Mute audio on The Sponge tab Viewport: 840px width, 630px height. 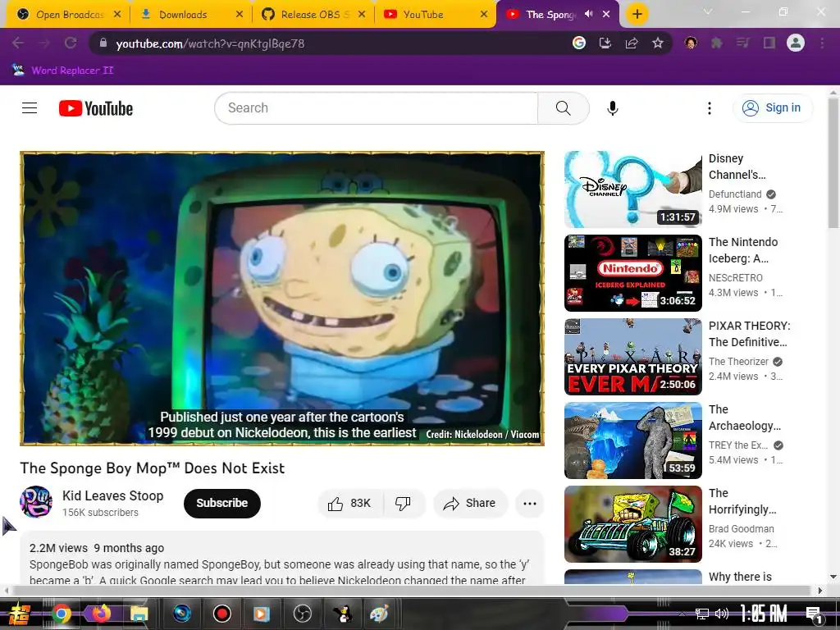pos(589,15)
